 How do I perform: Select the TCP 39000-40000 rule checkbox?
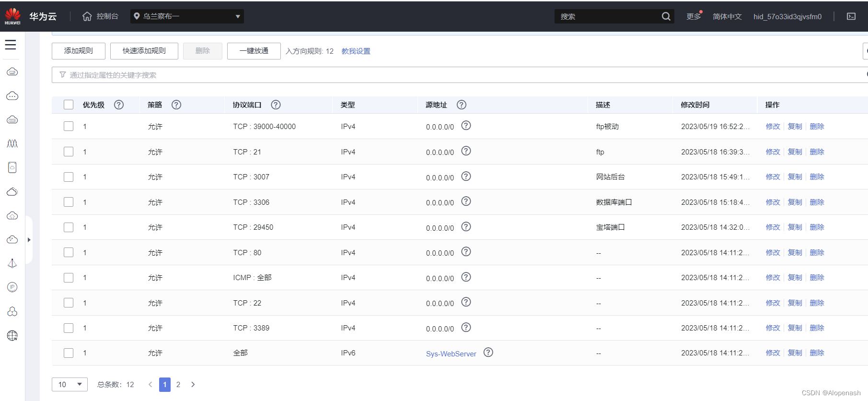click(69, 126)
